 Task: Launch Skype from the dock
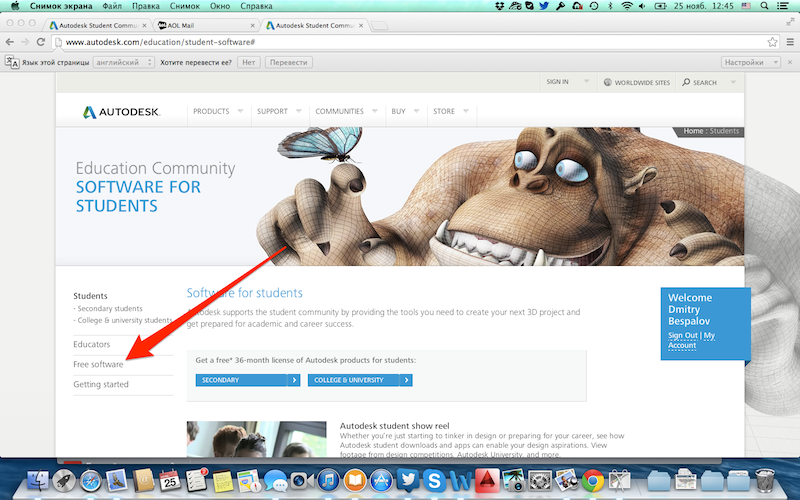tap(435, 481)
